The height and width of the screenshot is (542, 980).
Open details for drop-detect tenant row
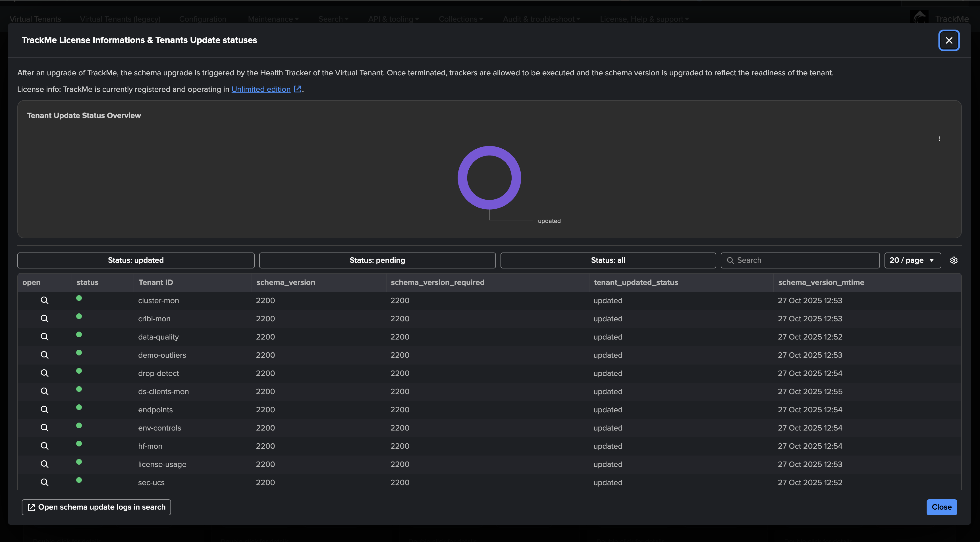[x=45, y=373]
